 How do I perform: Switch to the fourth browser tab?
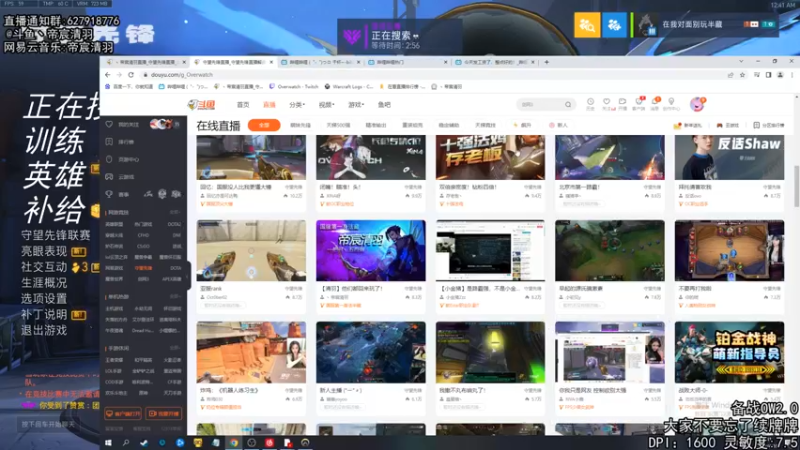coord(407,62)
